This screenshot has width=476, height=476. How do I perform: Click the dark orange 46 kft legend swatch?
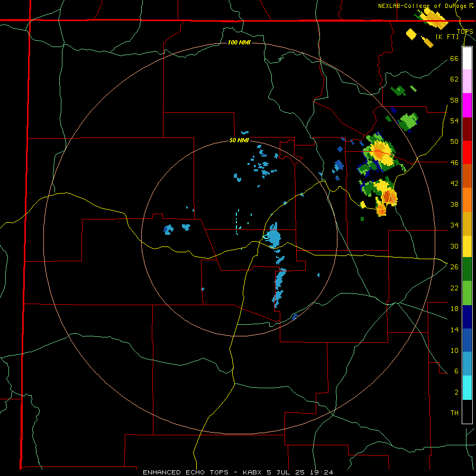tap(467, 176)
